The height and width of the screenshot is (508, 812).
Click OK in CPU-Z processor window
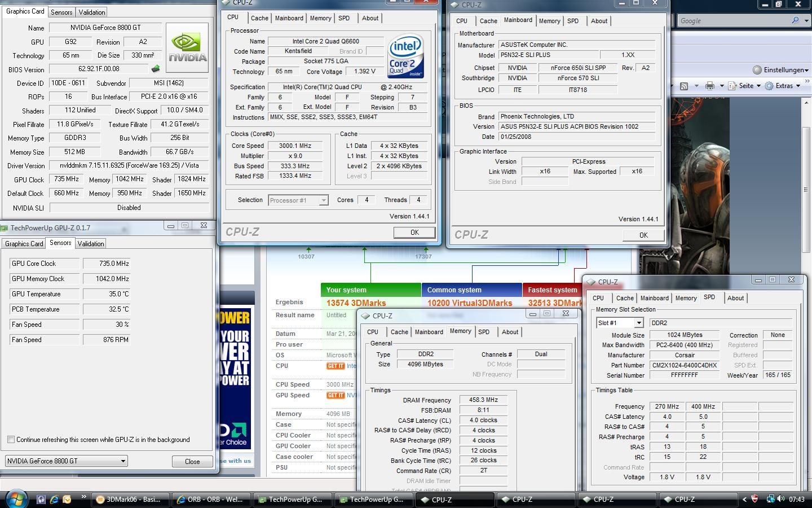[x=414, y=233]
